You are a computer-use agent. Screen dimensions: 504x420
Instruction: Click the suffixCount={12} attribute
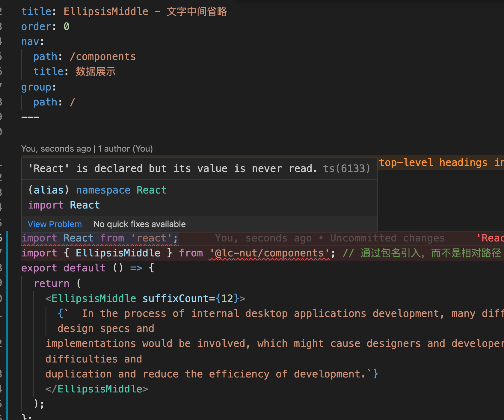[191, 298]
